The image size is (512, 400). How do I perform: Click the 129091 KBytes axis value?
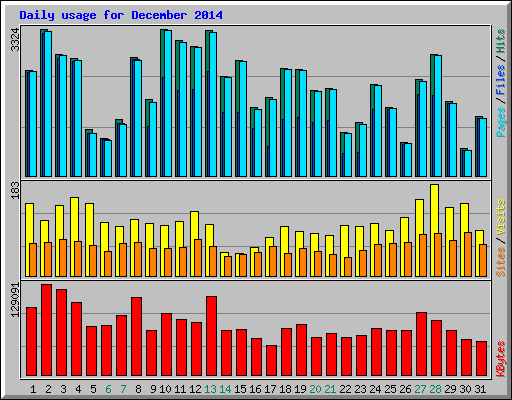[15, 300]
